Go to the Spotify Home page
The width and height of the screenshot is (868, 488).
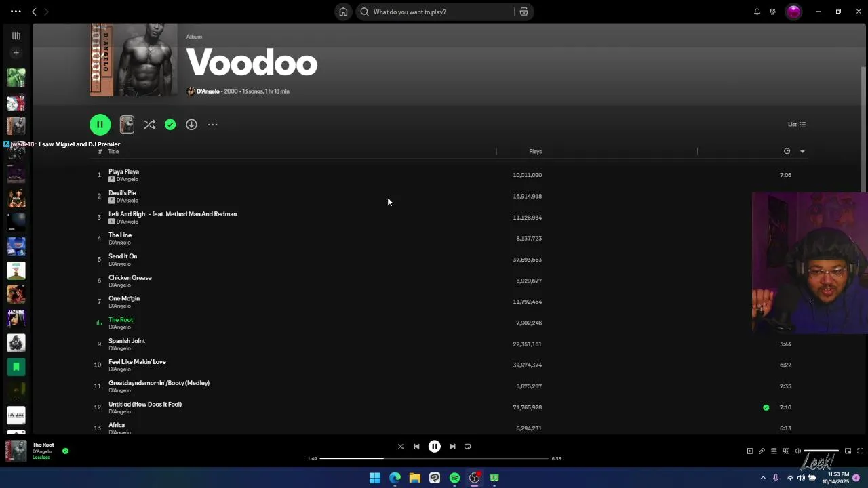[x=343, y=12]
